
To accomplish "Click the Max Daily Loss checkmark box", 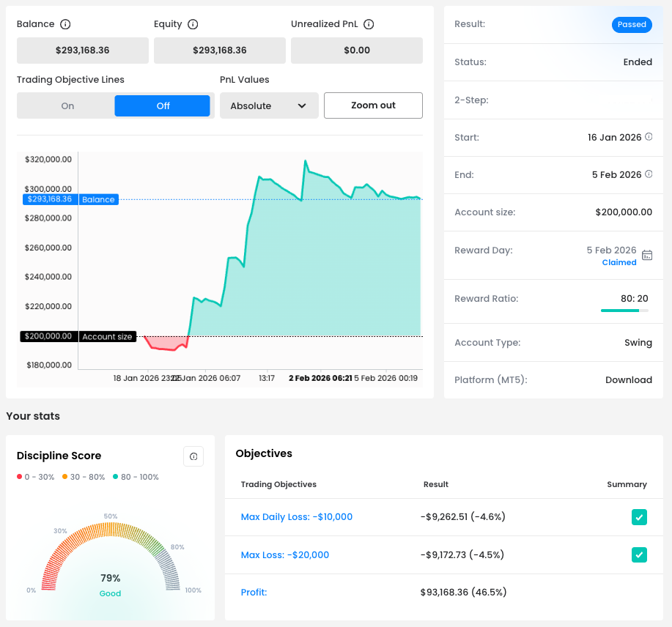I will point(639,518).
